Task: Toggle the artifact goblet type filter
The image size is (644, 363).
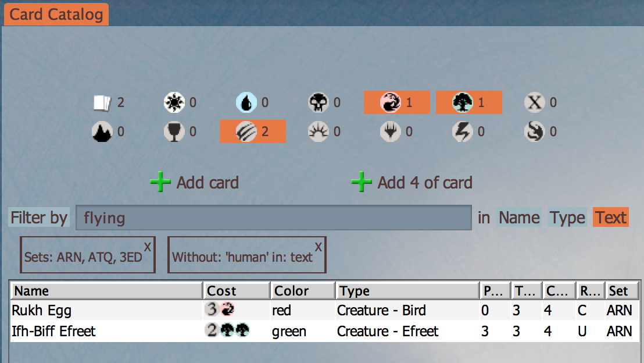Action: pos(174,132)
